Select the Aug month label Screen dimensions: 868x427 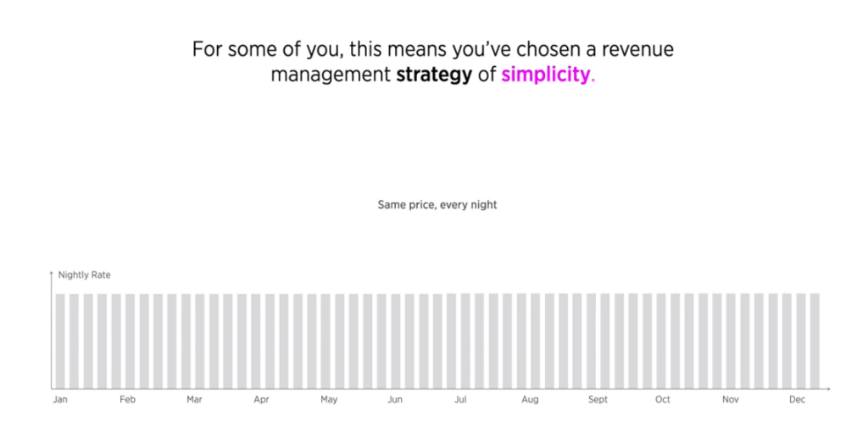coord(530,399)
